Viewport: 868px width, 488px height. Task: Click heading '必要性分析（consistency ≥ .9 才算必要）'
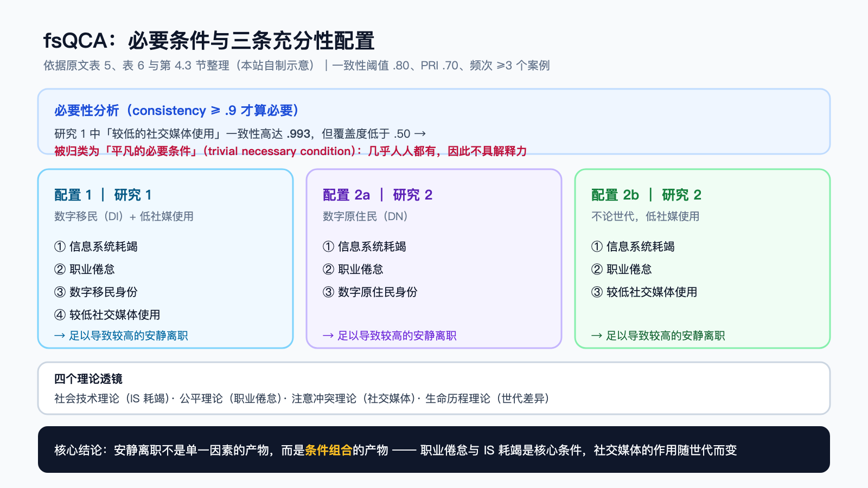click(177, 111)
